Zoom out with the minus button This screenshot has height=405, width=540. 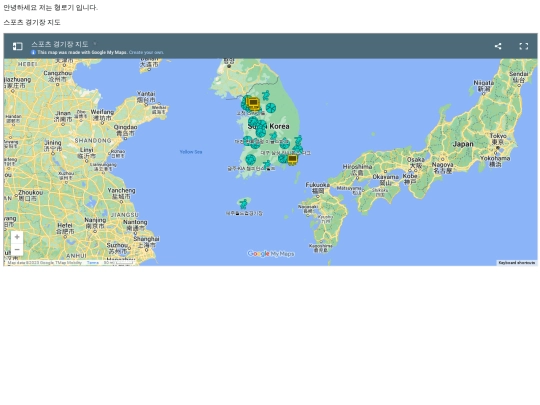click(x=17, y=249)
